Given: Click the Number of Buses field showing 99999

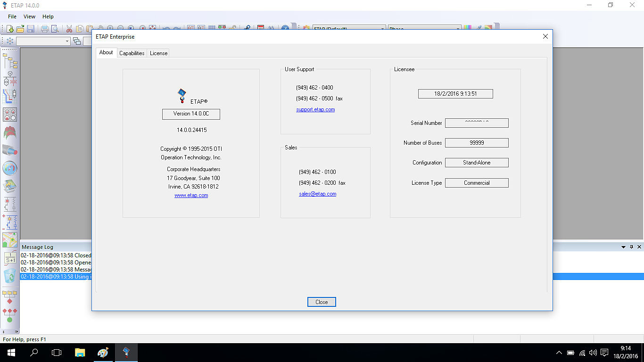Looking at the screenshot, I should (x=477, y=143).
